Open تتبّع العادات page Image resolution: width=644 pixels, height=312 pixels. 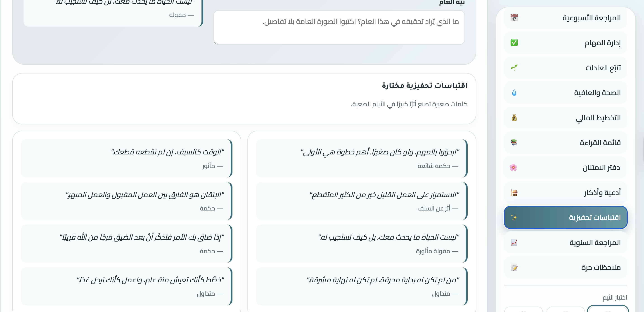[566, 68]
